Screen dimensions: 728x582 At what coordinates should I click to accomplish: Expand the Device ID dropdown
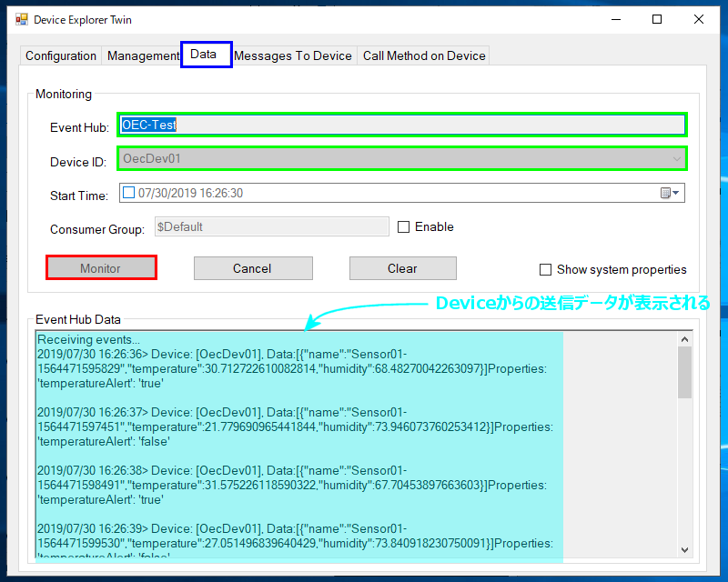click(x=676, y=159)
